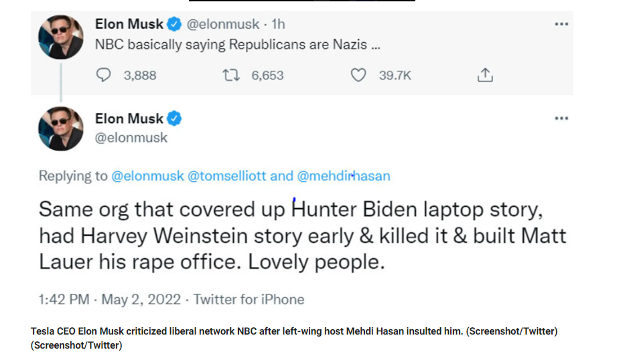Open the profile avatar on the reply tweet
The height and width of the screenshot is (364, 625).
[61, 128]
